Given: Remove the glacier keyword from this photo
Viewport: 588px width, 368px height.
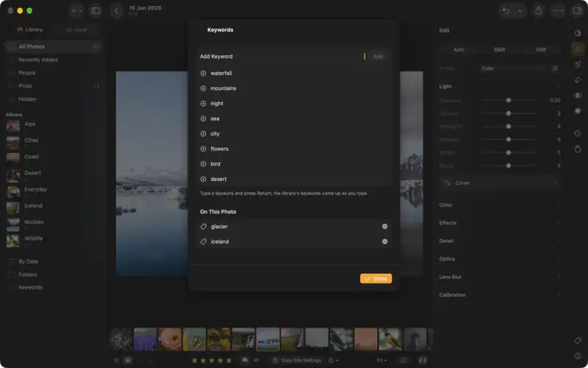Looking at the screenshot, I should pyautogui.click(x=384, y=227).
